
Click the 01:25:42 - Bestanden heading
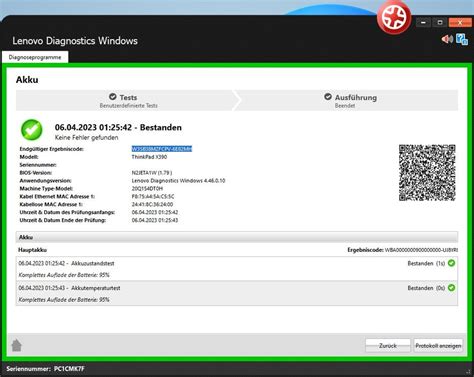click(118, 127)
